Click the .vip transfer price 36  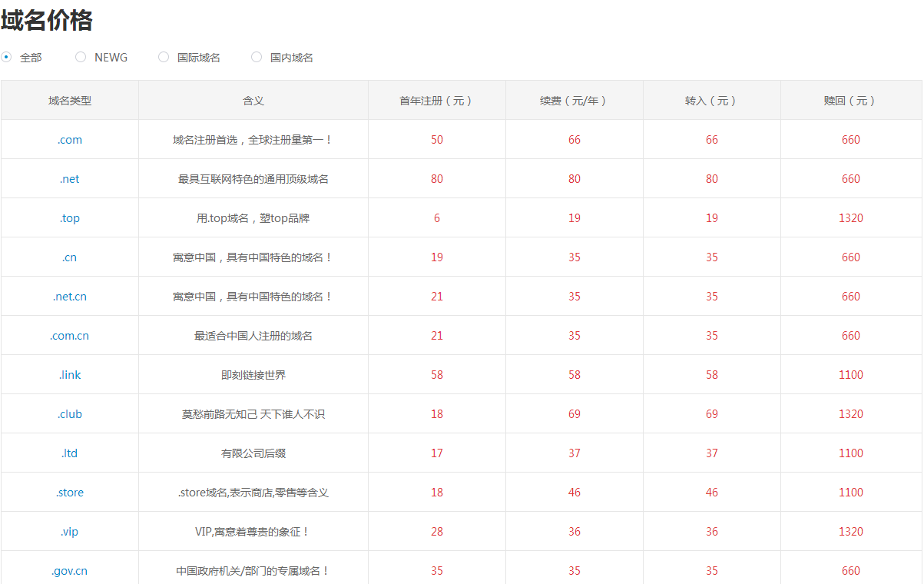(x=712, y=532)
